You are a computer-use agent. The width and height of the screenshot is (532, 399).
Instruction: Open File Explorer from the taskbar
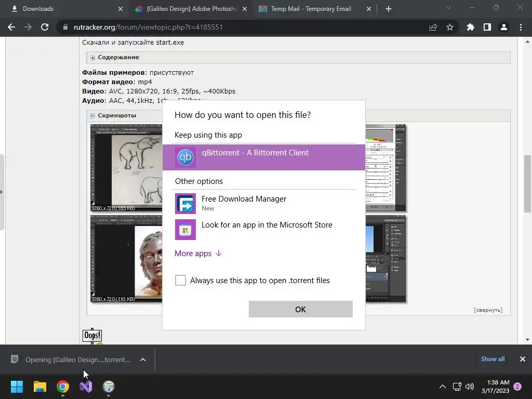click(x=39, y=387)
